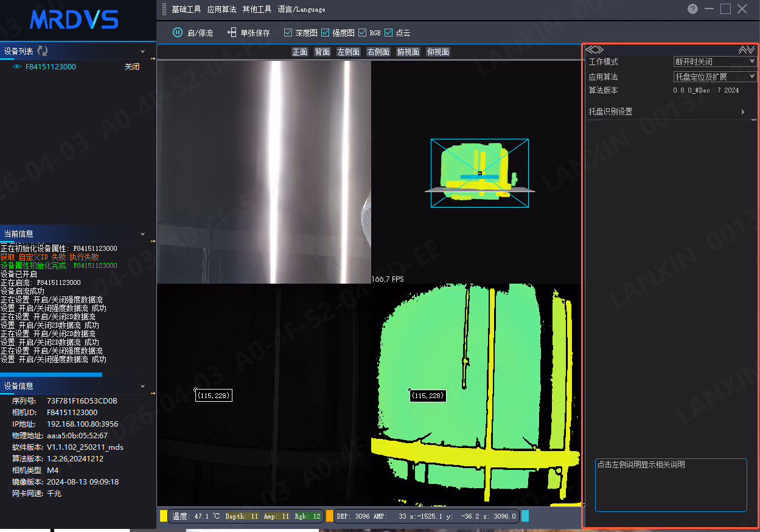Toggle the 强度图 checkbox
The width and height of the screenshot is (760, 532).
click(325, 33)
